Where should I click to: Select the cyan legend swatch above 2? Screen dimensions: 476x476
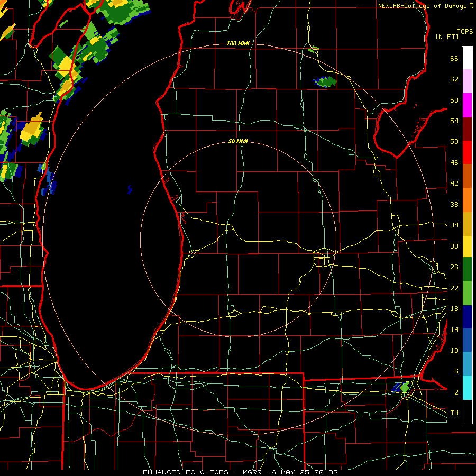tap(467, 388)
